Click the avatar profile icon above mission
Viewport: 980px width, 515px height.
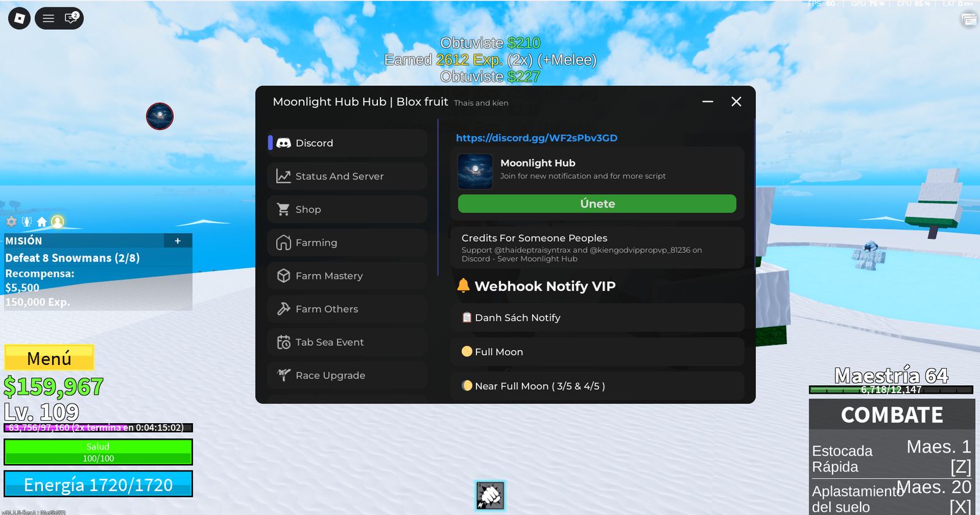(58, 222)
